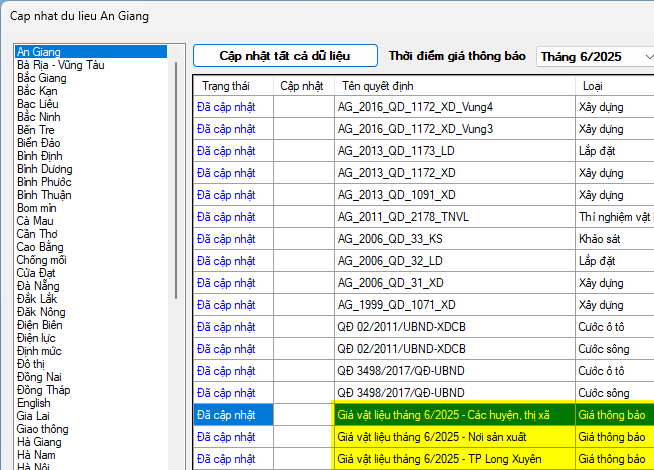654x470 pixels.
Task: Select 'Đà Nẵng' in the left list
Action: [x=37, y=286]
